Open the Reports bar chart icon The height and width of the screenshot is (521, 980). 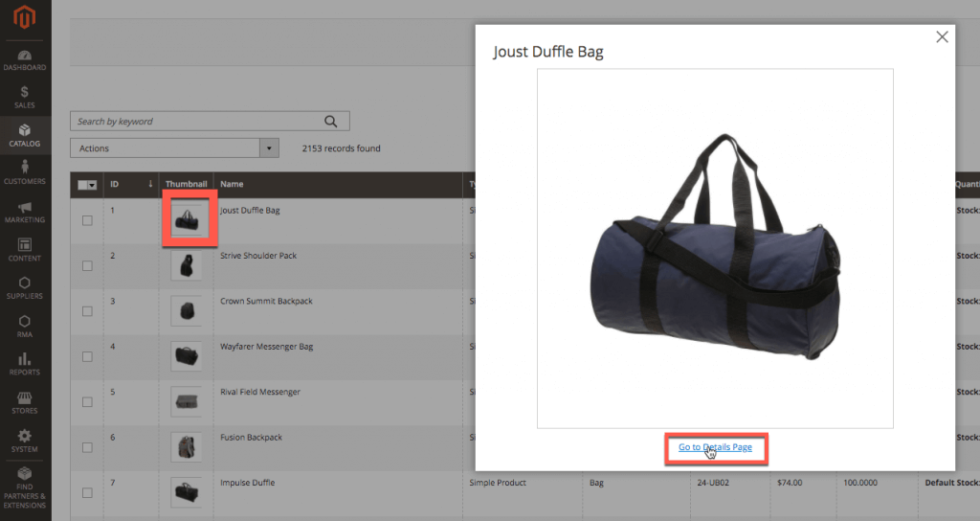coord(25,363)
